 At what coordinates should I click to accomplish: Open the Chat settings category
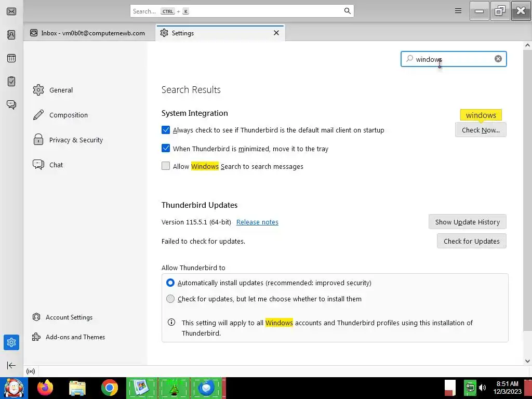48,165
